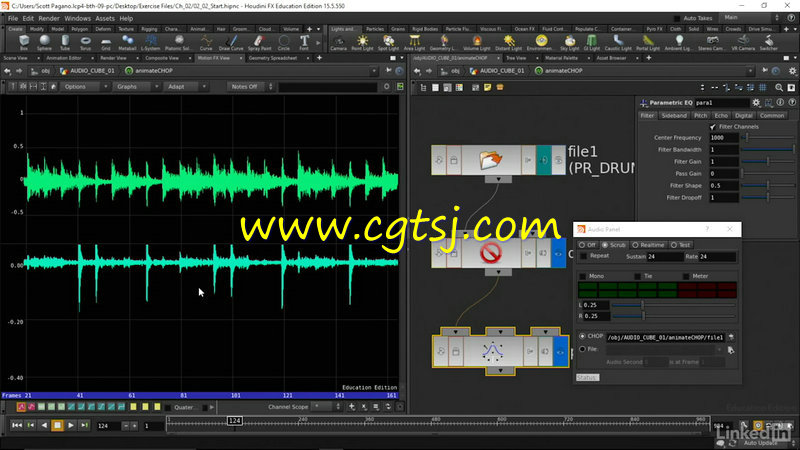The width and height of the screenshot is (800, 450).
Task: Play the timeline forward
Action: point(71,425)
